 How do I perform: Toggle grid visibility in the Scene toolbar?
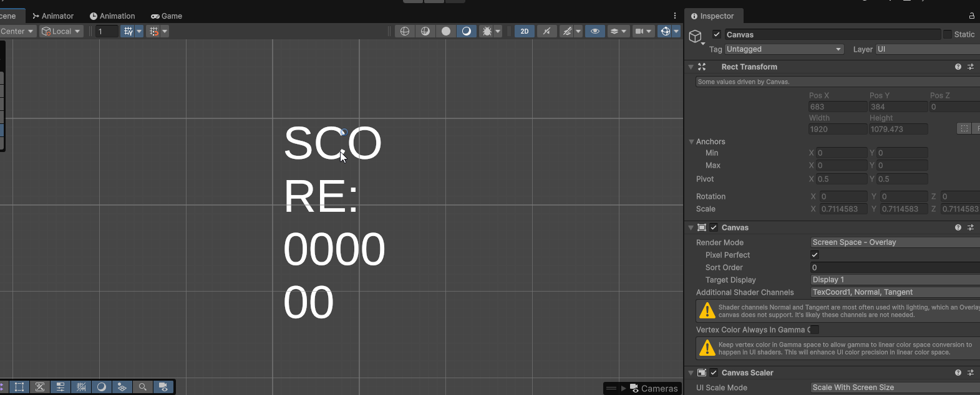click(128, 31)
